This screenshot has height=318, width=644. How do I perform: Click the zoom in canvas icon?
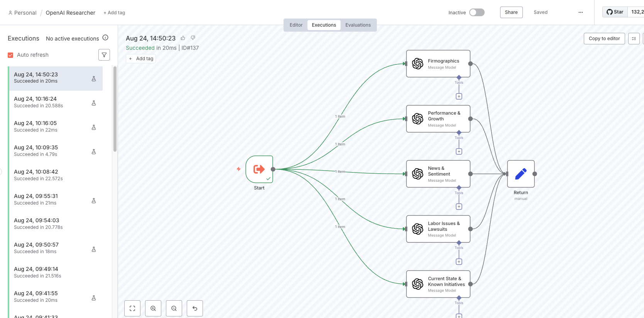[153, 308]
